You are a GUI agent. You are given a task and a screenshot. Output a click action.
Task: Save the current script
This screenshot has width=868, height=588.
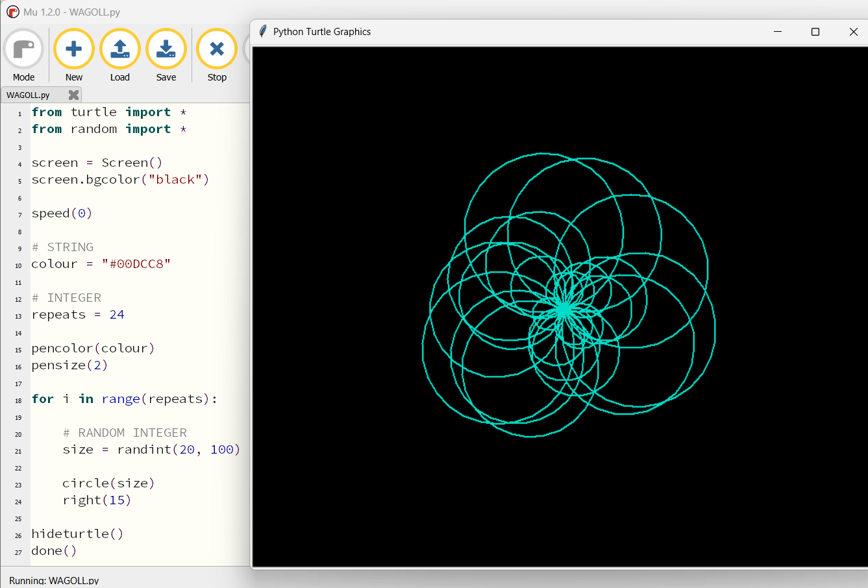166,56
